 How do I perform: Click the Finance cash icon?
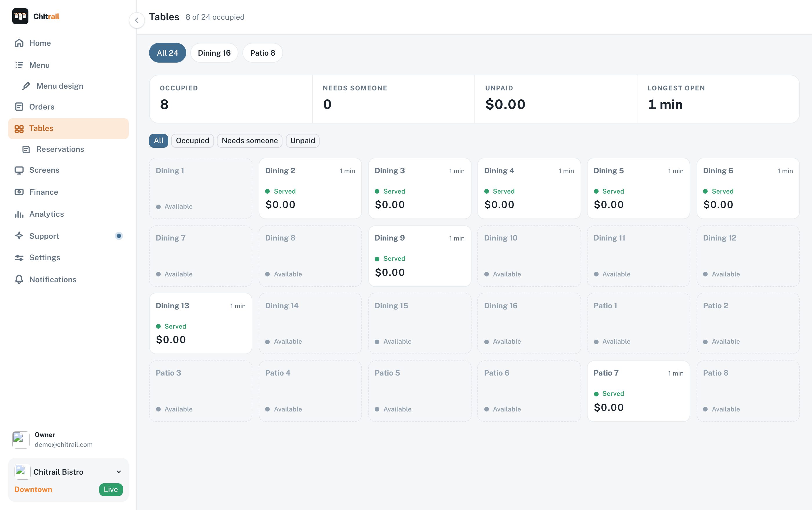[19, 192]
